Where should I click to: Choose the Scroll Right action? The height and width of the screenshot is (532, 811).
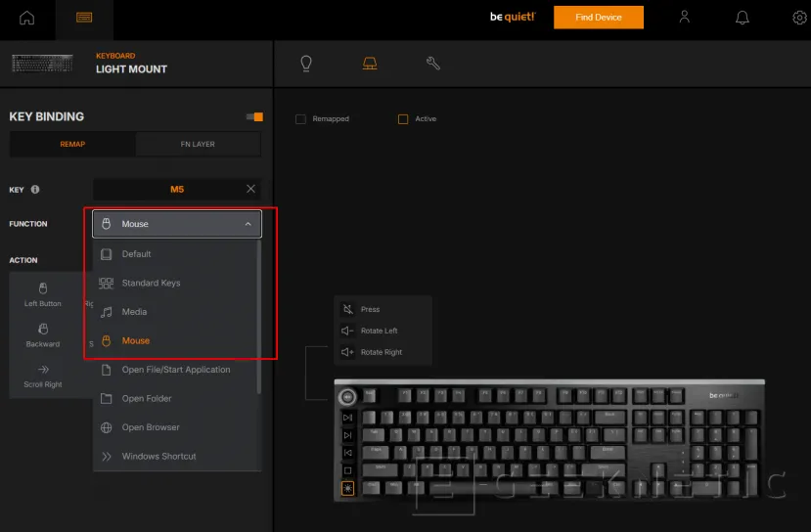[42, 376]
